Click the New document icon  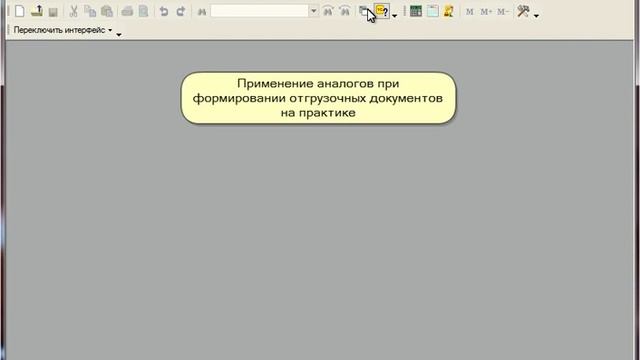pos(20,11)
